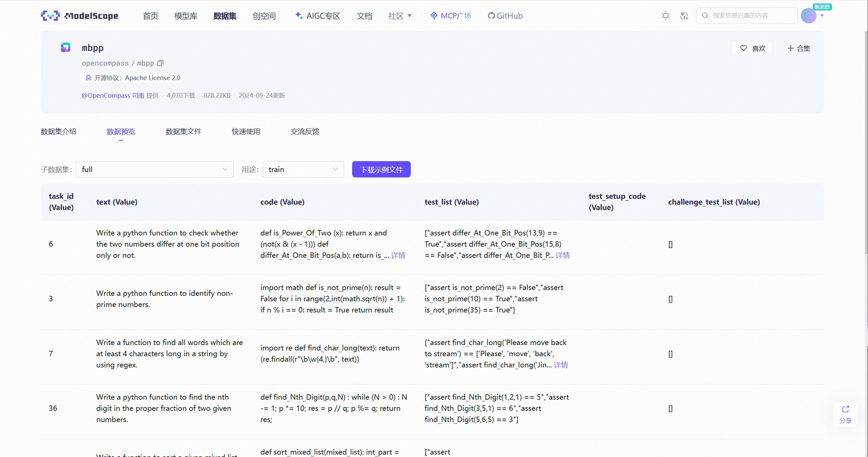
Task: Go to 首页 in the navigation
Action: [150, 16]
